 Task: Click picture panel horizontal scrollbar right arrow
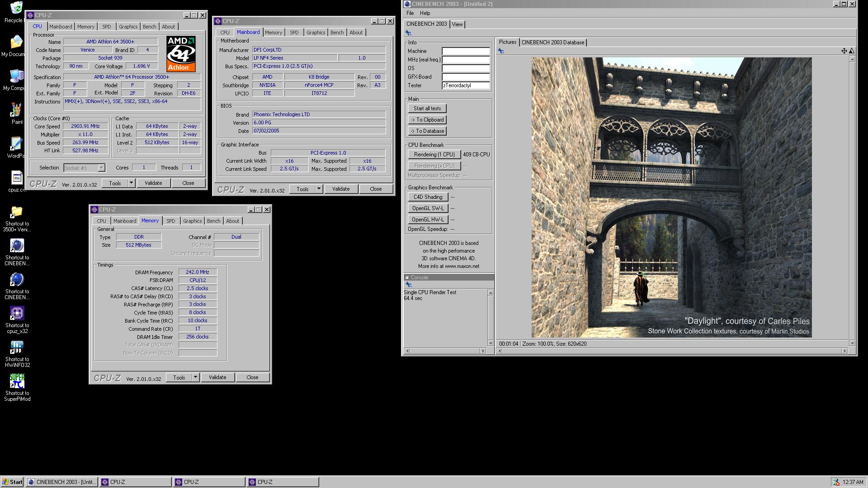point(844,351)
